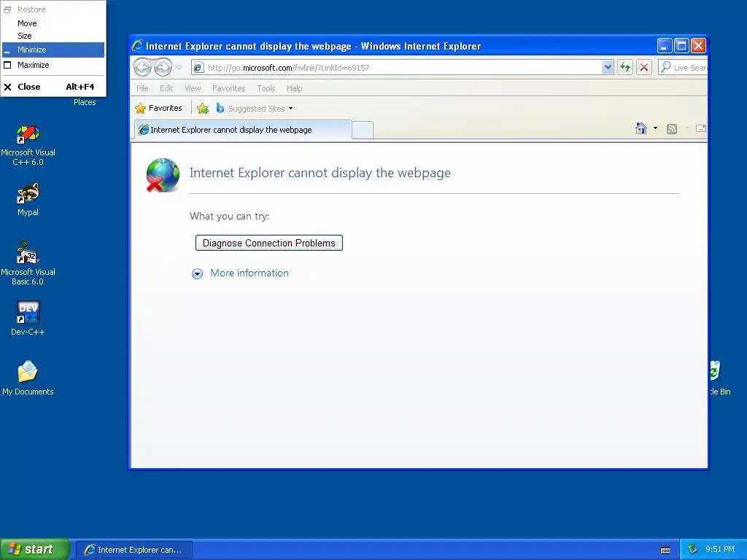Open a new blank tab
This screenshot has width=747, height=560.
coord(363,130)
